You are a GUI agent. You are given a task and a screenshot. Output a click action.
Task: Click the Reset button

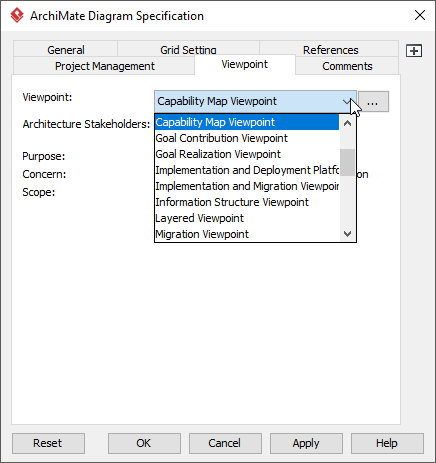coord(48,443)
